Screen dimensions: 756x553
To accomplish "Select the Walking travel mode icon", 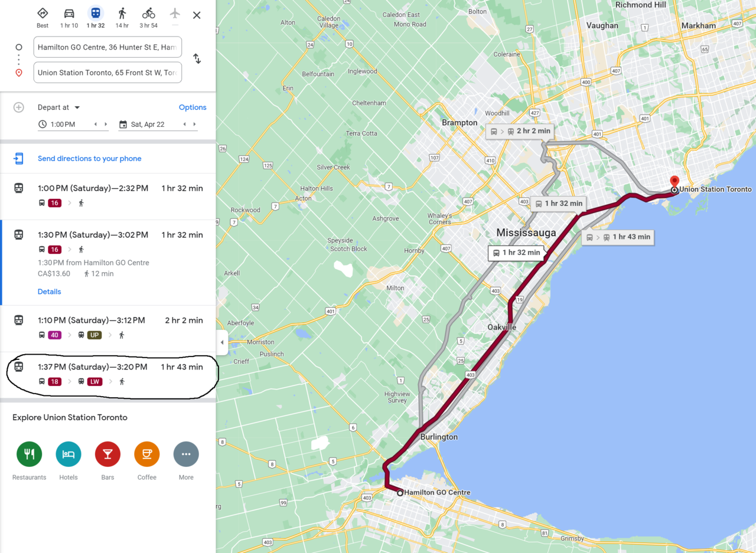I will pos(122,14).
